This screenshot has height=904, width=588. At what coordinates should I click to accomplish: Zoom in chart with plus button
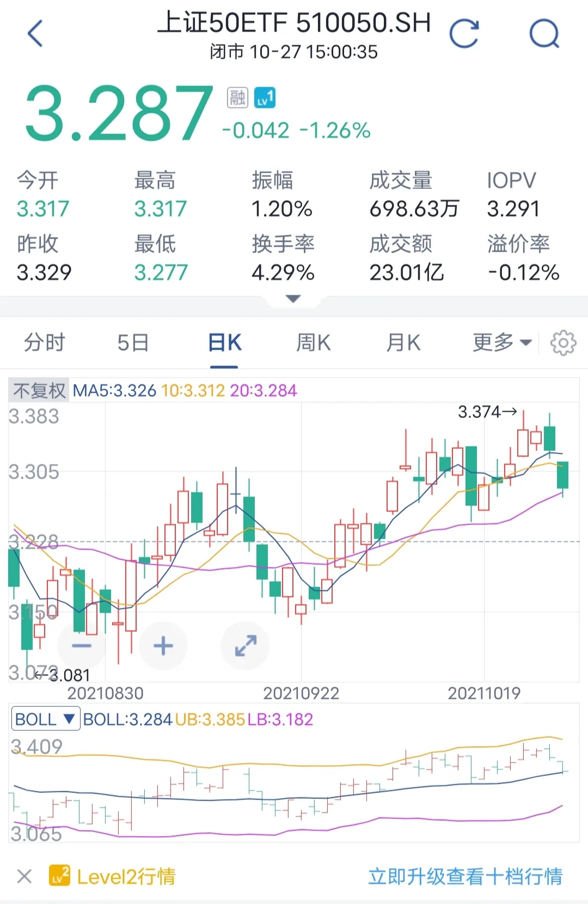click(x=163, y=646)
